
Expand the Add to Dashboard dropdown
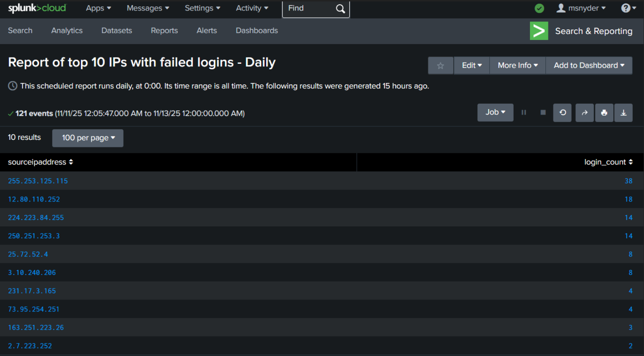click(x=589, y=65)
